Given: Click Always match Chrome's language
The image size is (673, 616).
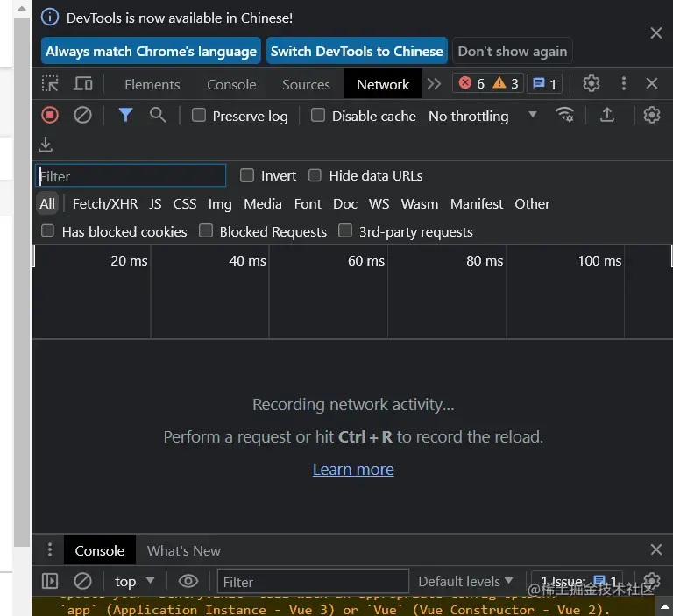Looking at the screenshot, I should (151, 51).
